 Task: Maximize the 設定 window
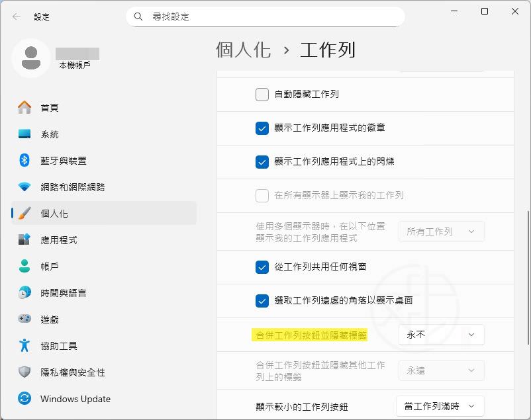click(x=485, y=11)
